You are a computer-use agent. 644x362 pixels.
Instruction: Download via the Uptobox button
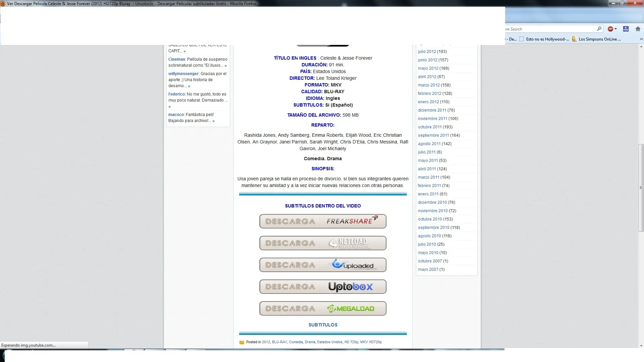click(323, 287)
